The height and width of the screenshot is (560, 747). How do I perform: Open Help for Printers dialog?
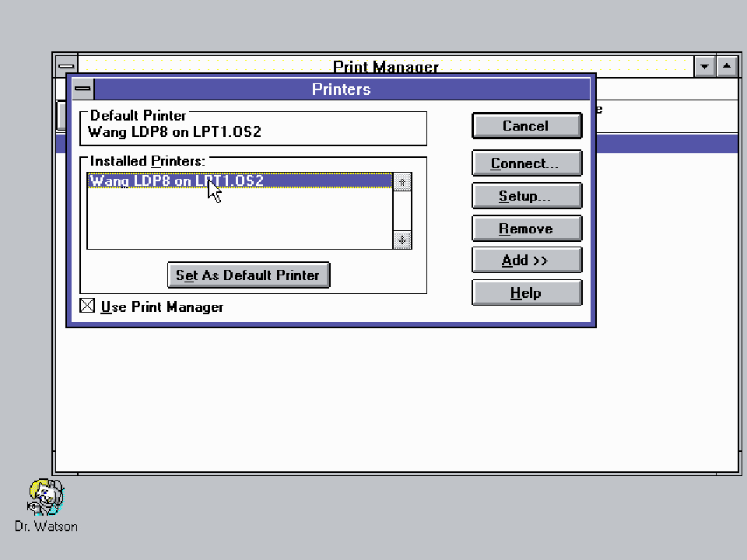tap(527, 293)
